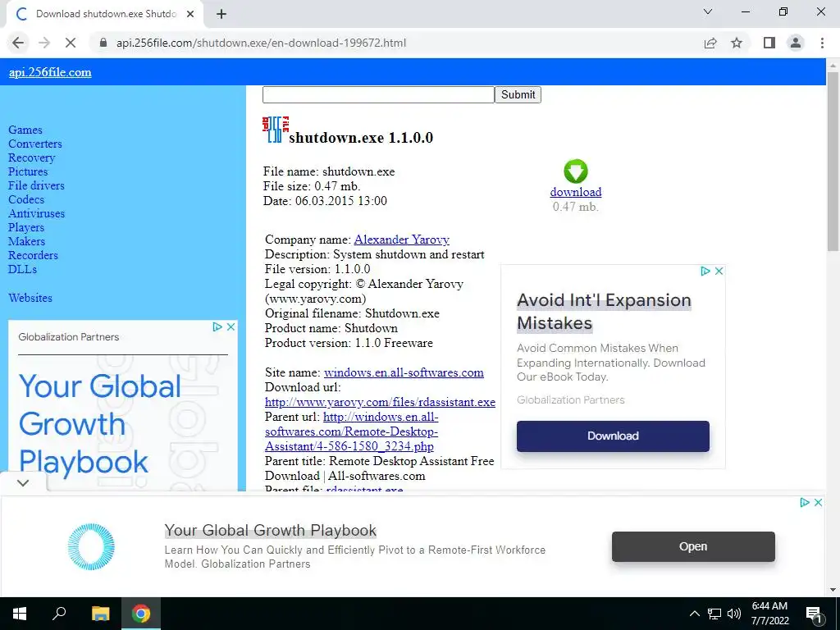Click AdChoices icon on Expansion ad
Image resolution: width=840 pixels, height=630 pixels.
point(705,271)
